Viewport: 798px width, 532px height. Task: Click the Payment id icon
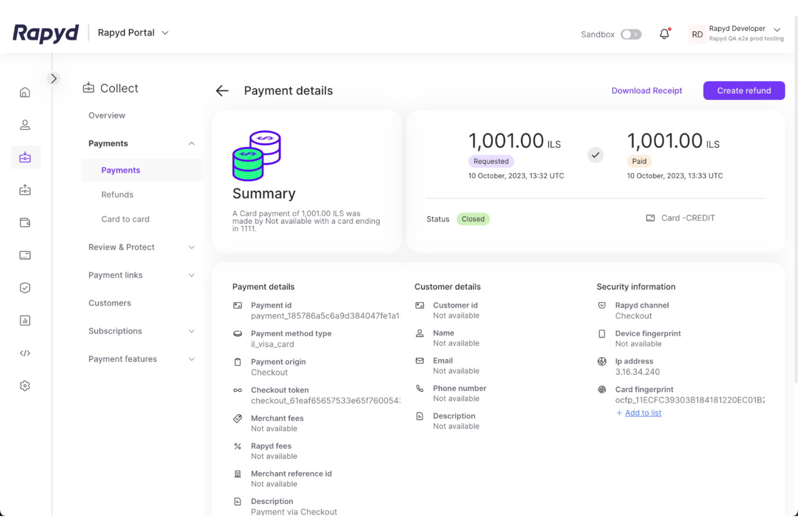point(237,306)
